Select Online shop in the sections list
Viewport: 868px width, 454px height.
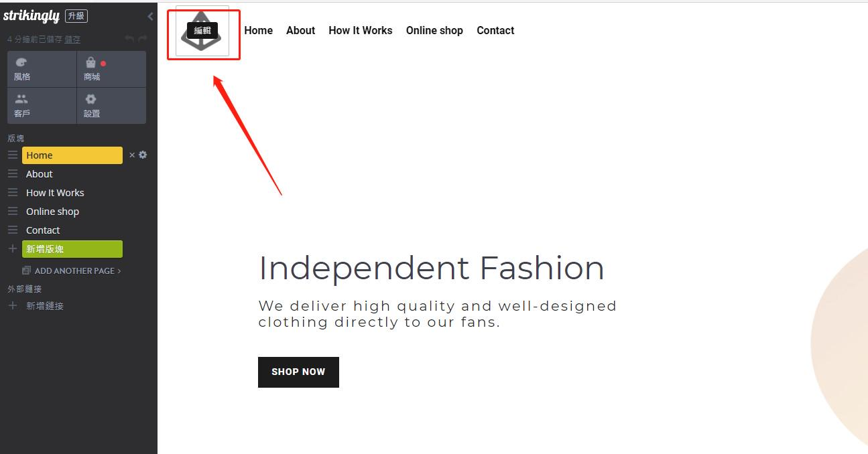(x=52, y=212)
